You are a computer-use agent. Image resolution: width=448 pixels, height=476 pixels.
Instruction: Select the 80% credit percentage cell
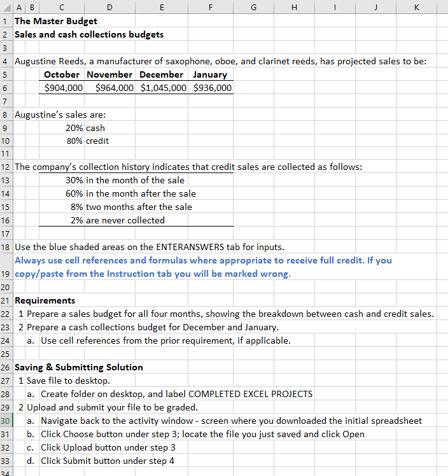[62, 141]
